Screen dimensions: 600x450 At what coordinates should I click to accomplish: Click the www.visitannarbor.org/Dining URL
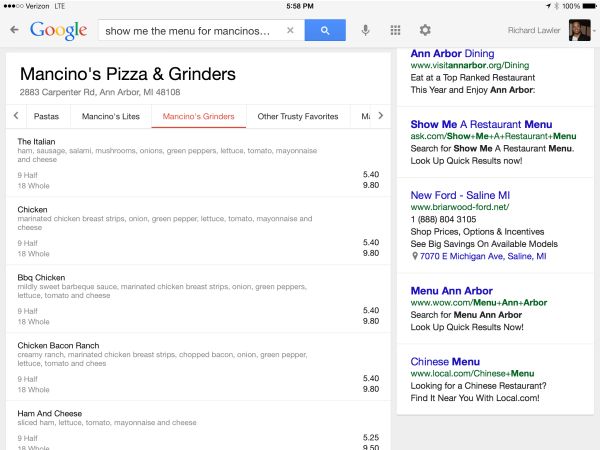pos(470,65)
